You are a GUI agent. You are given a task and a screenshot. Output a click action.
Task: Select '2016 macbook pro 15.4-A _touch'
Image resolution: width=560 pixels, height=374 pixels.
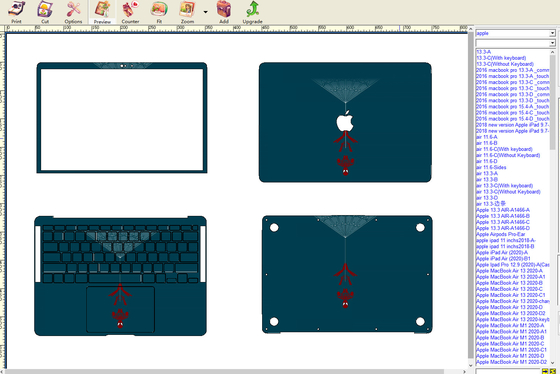click(512, 106)
